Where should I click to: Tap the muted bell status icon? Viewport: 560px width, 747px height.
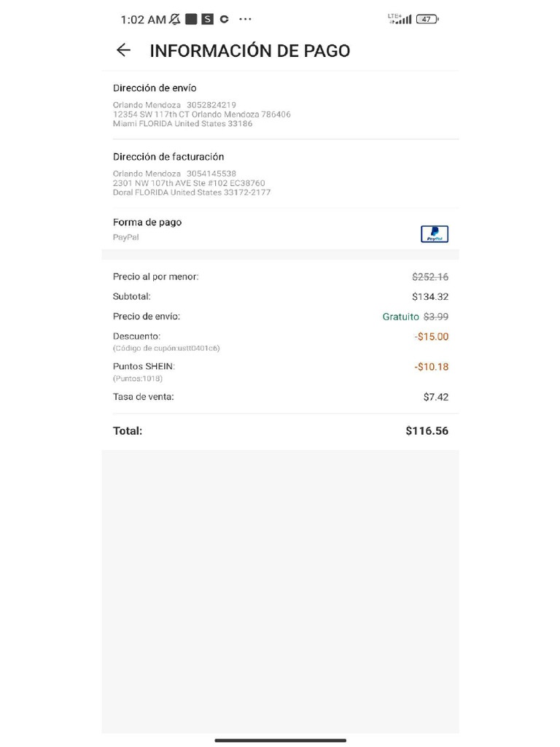click(x=175, y=19)
